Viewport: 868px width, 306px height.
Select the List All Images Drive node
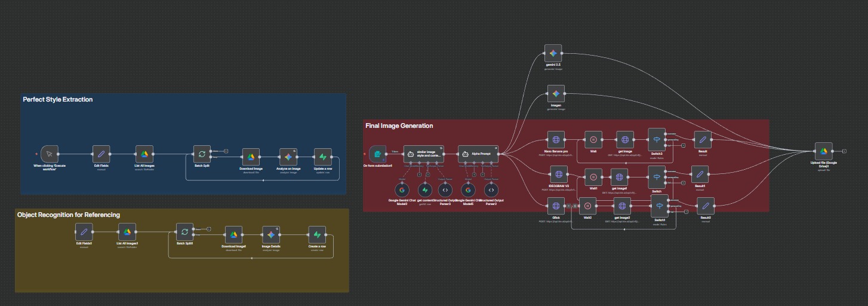coord(144,154)
